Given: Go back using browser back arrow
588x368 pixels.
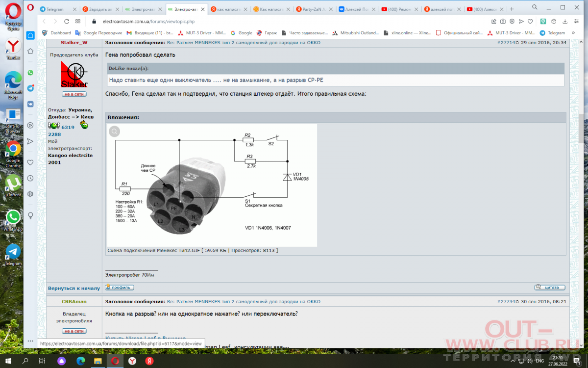Looking at the screenshot, I should 44,21.
